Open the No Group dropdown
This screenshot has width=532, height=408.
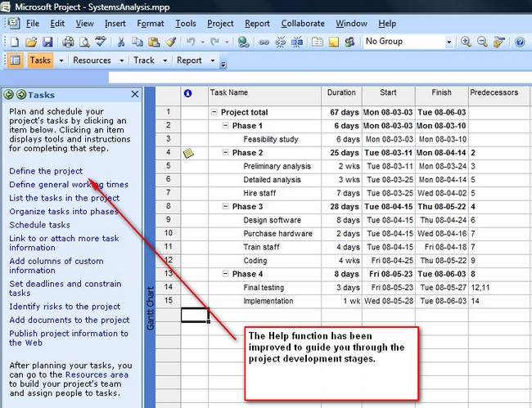(x=449, y=42)
